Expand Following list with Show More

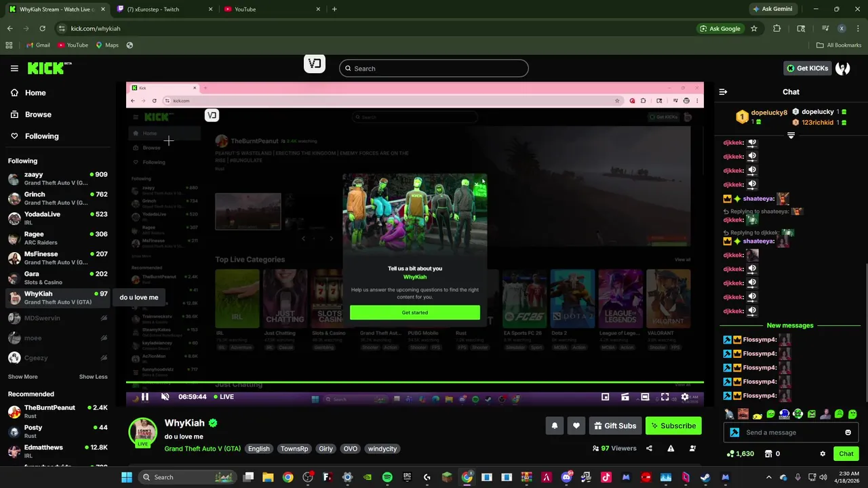[x=22, y=377]
